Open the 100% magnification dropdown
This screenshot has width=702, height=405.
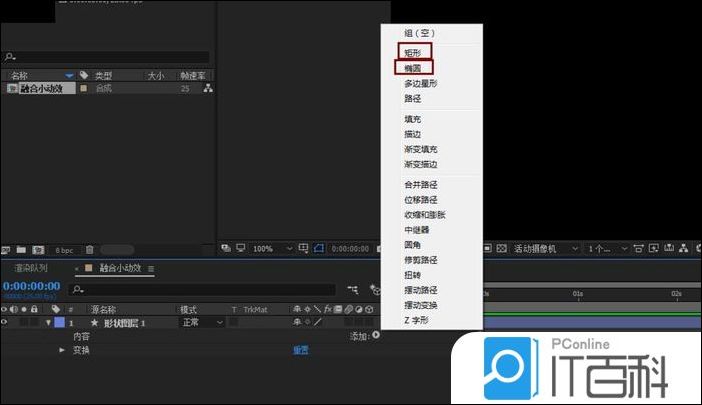click(272, 248)
